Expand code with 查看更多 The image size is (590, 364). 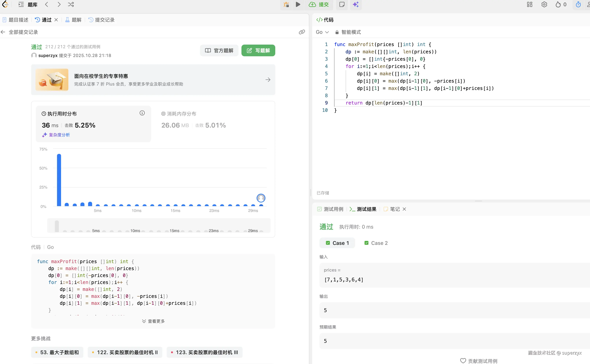pos(153,321)
